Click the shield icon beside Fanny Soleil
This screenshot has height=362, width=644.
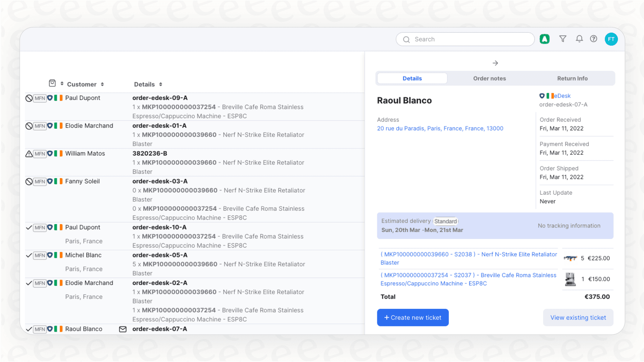(x=50, y=182)
